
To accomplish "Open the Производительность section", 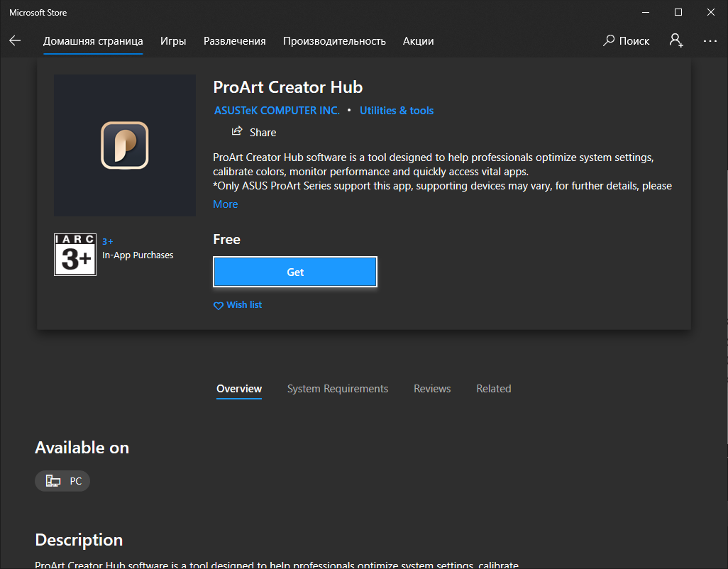I will point(334,41).
